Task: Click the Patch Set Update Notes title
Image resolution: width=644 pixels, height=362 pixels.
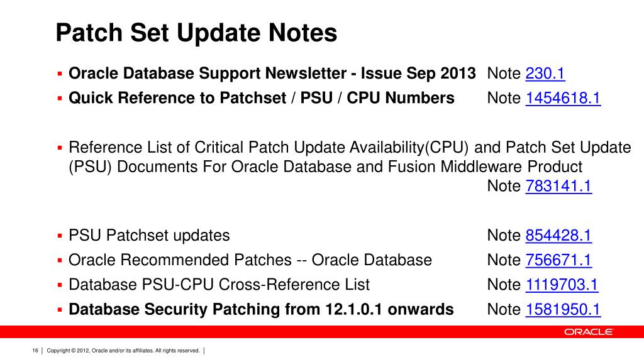Action: pos(196,33)
